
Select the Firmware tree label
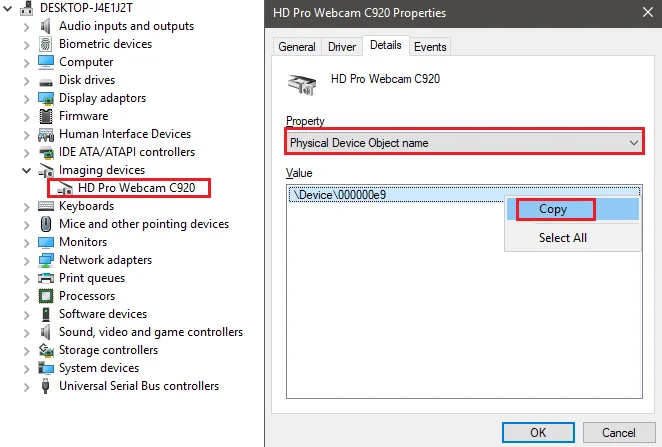pyautogui.click(x=84, y=116)
